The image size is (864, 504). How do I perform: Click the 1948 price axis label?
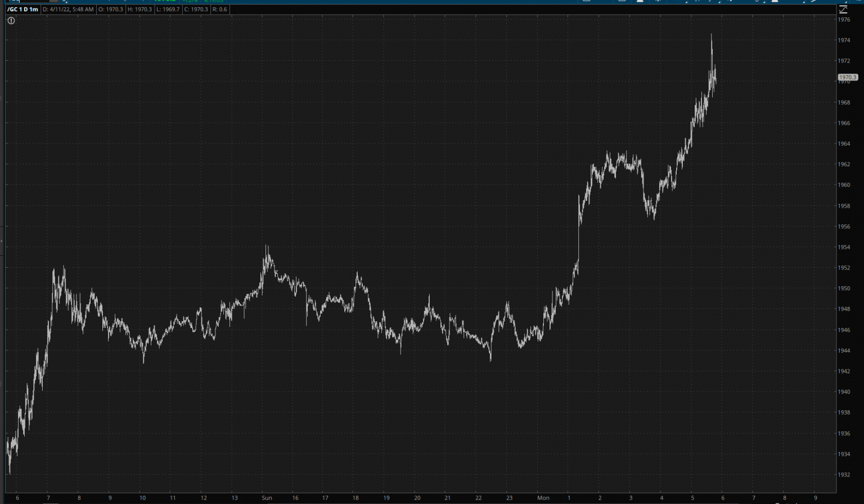point(844,309)
